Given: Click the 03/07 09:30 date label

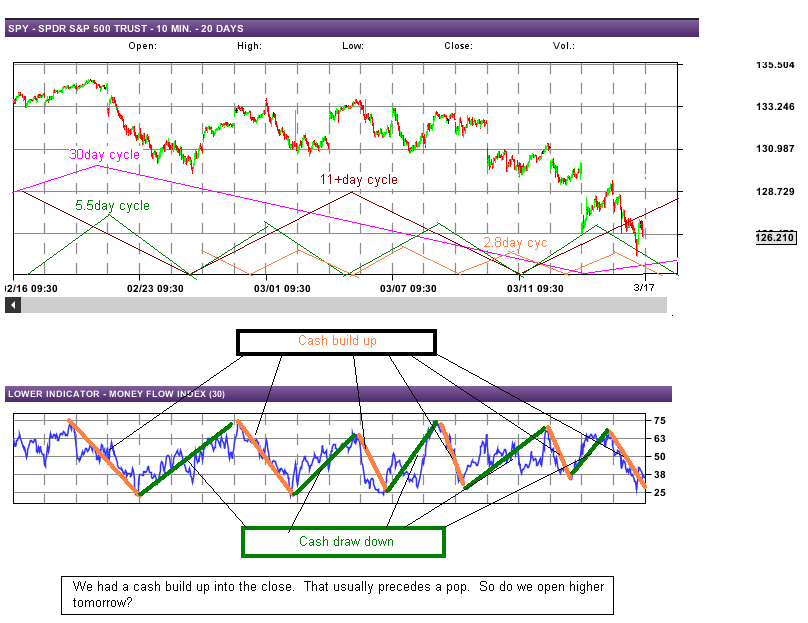Looking at the screenshot, I should coord(408,289).
